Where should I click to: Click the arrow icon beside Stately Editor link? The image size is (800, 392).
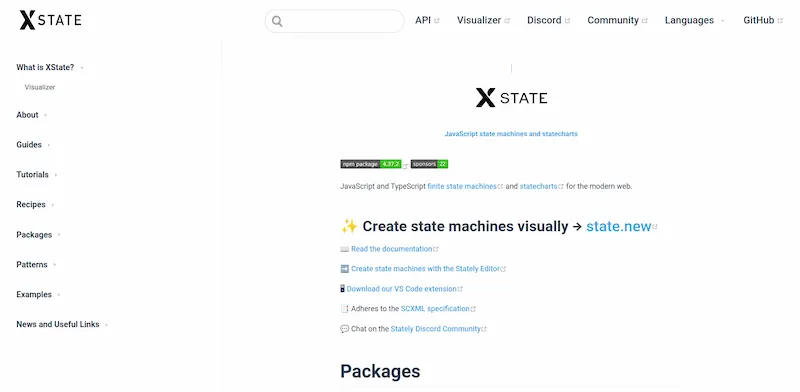point(344,268)
